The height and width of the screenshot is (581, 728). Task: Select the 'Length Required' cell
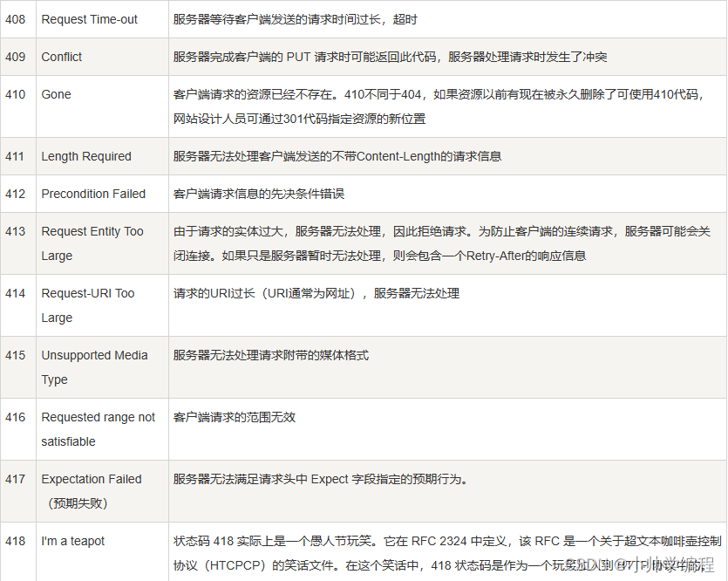point(102,156)
